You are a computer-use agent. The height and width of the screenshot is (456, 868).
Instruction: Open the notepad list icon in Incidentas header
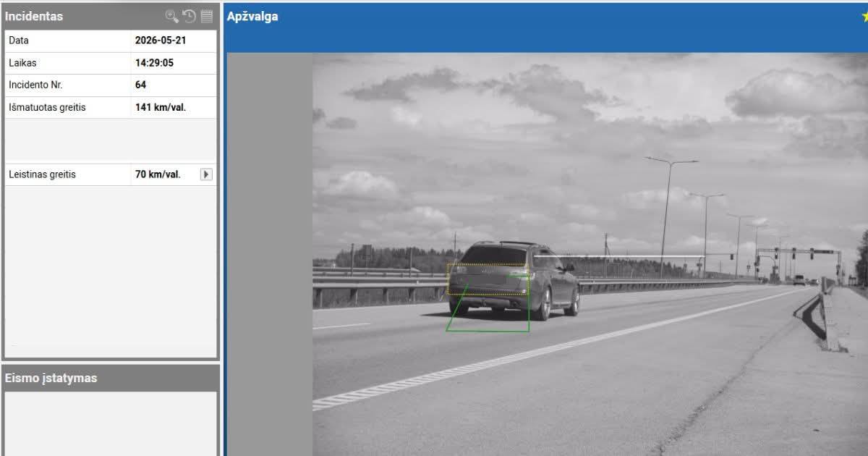[x=207, y=16]
